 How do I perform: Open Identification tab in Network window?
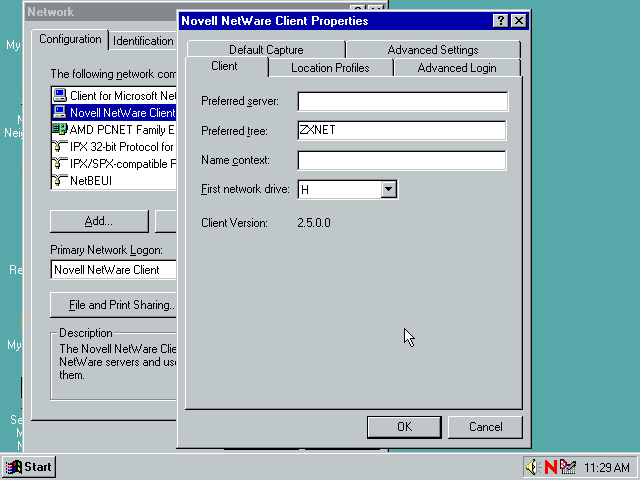(143, 41)
